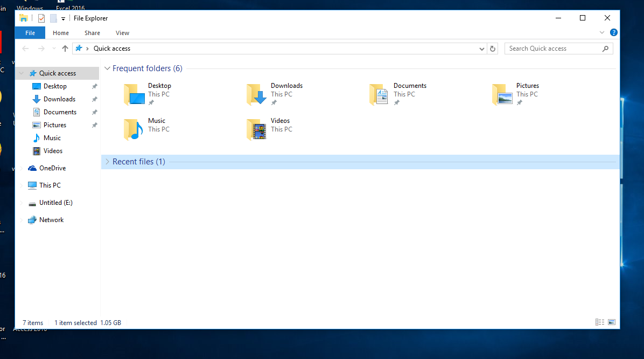Select Network in the navigation pane

[x=51, y=220]
